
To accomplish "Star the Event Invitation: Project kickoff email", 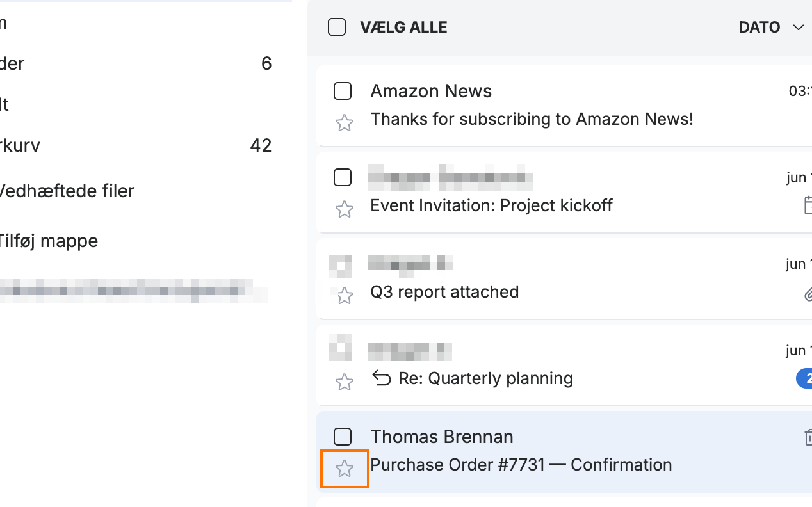I will 345,209.
